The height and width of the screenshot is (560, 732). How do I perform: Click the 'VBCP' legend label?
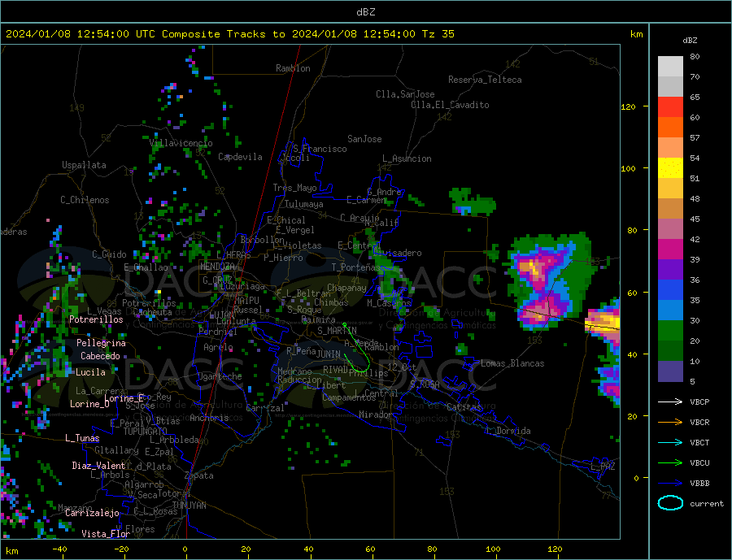[699, 402]
